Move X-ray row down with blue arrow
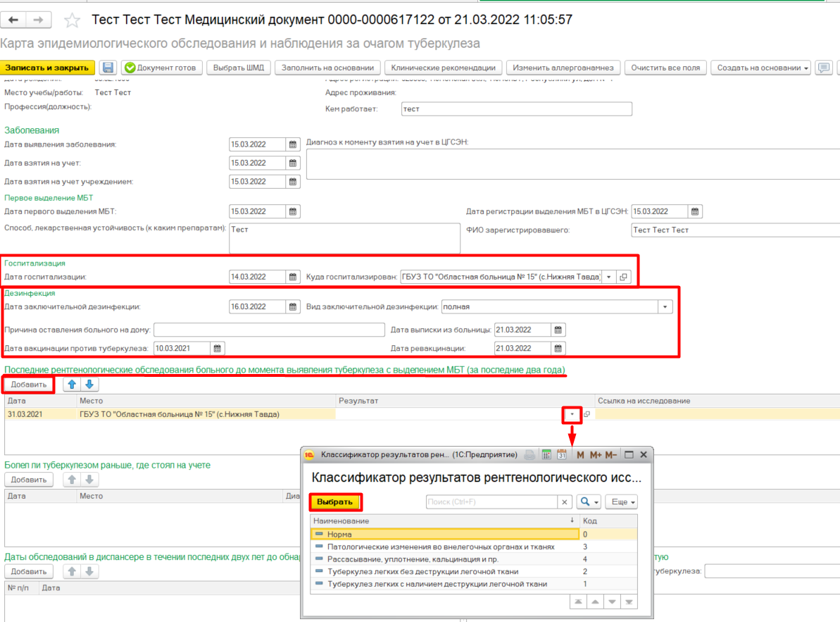The height and width of the screenshot is (622, 840). click(90, 385)
